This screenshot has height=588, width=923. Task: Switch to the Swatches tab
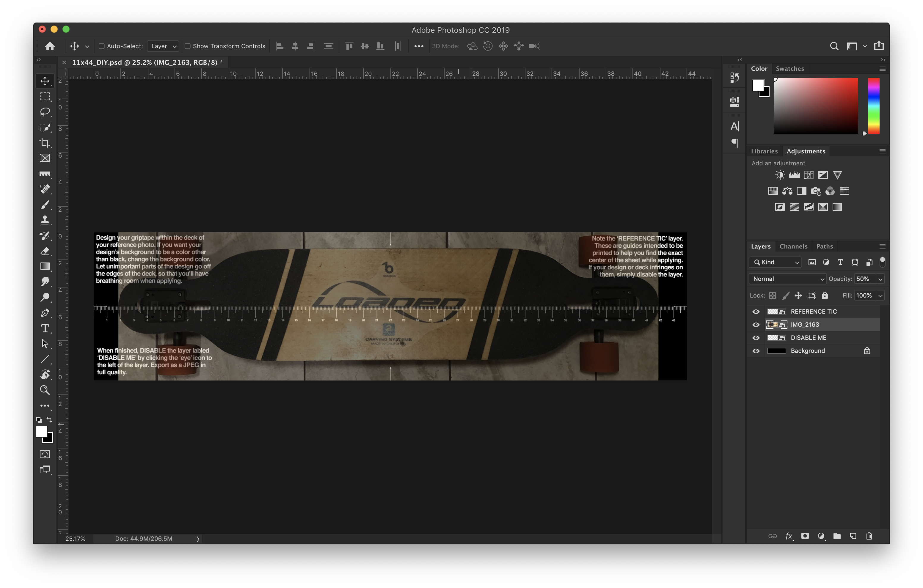[789, 68]
